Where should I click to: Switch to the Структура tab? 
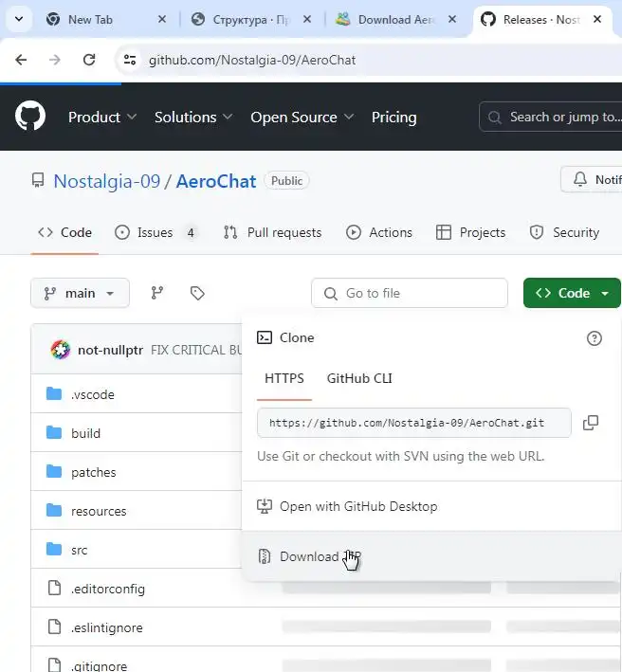tap(251, 20)
